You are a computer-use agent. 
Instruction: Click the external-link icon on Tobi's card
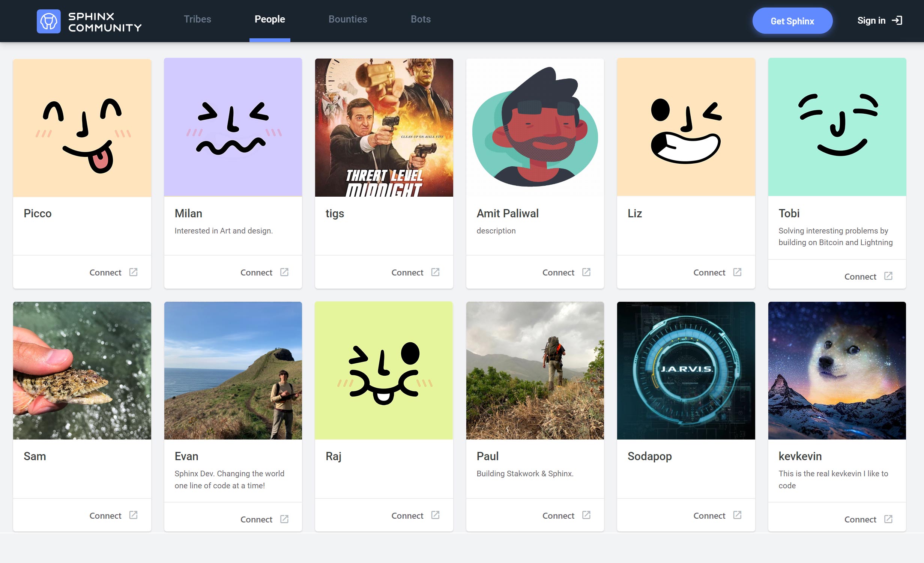point(889,276)
